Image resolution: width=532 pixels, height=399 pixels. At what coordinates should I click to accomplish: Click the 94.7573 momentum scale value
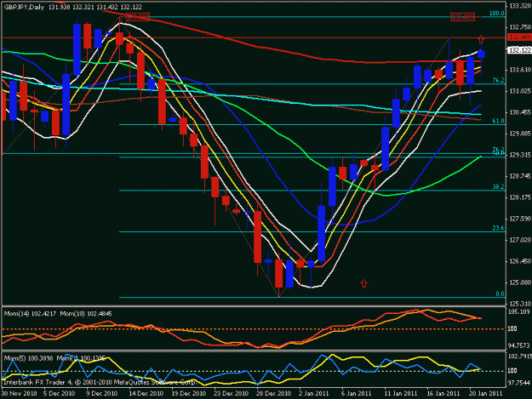[518, 345]
